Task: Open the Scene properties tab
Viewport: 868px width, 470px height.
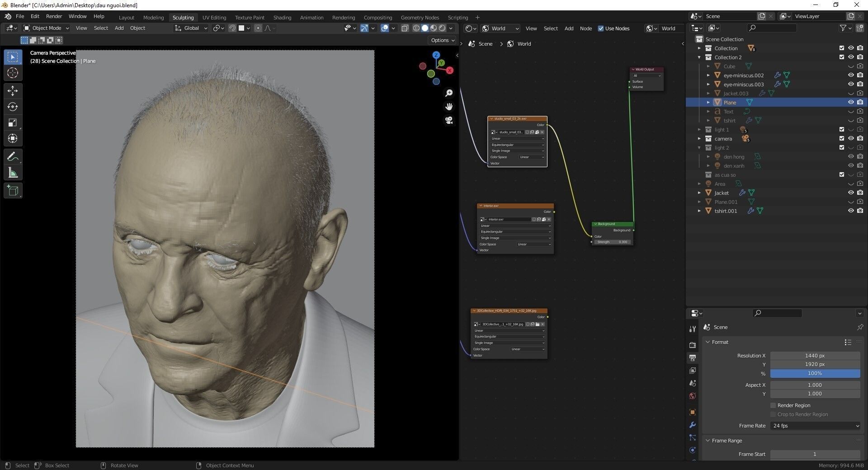Action: [693, 383]
